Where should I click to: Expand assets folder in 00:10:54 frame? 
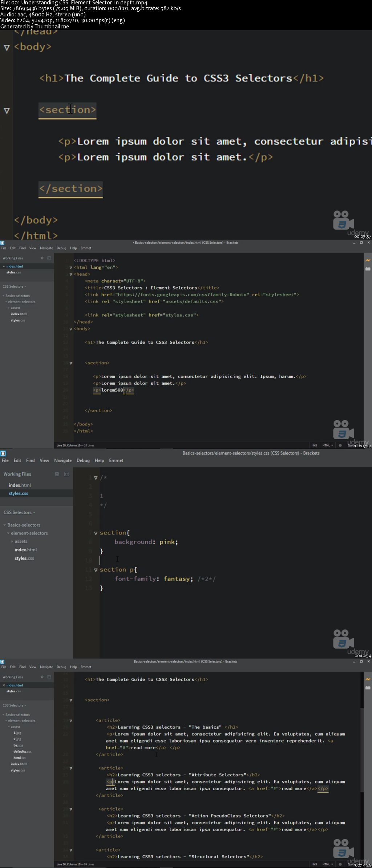pyautogui.click(x=12, y=541)
